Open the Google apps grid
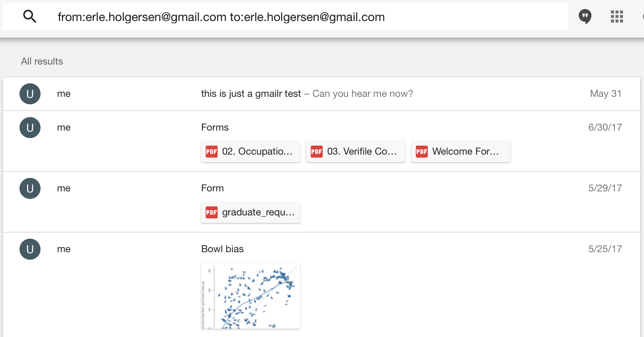 coord(617,17)
